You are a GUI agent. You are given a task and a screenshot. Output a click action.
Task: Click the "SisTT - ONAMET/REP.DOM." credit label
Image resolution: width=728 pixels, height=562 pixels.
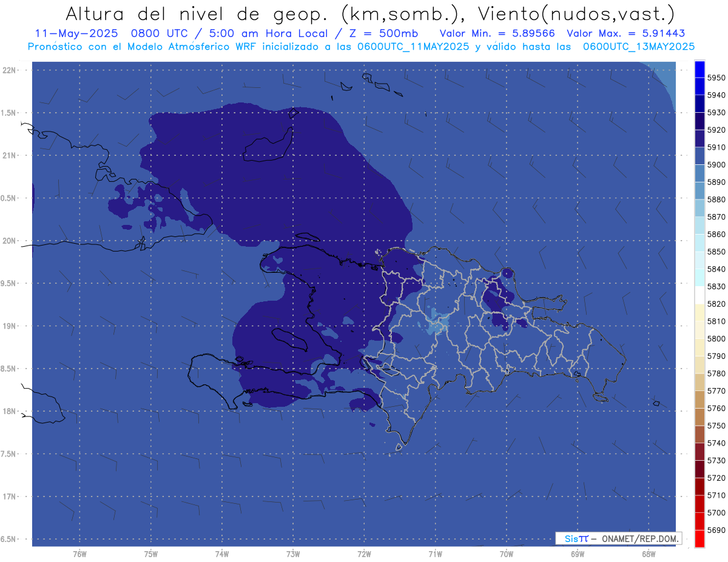618,538
